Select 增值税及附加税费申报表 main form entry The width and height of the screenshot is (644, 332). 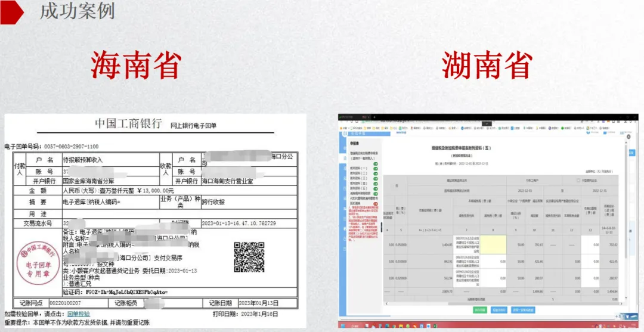point(364,156)
